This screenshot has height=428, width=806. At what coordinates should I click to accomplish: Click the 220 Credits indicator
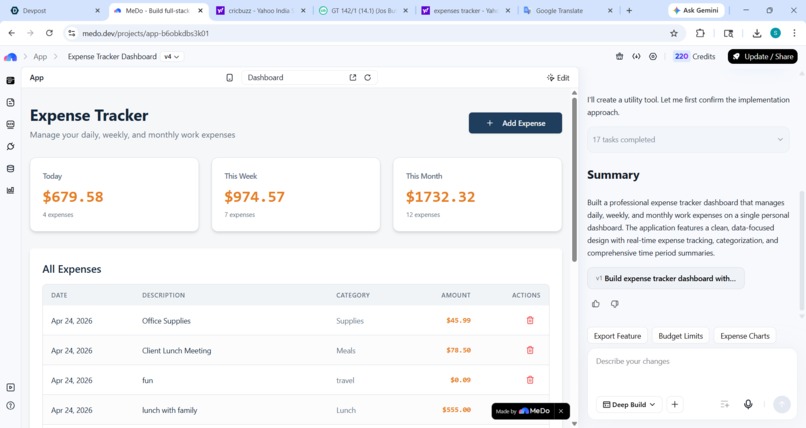click(694, 57)
